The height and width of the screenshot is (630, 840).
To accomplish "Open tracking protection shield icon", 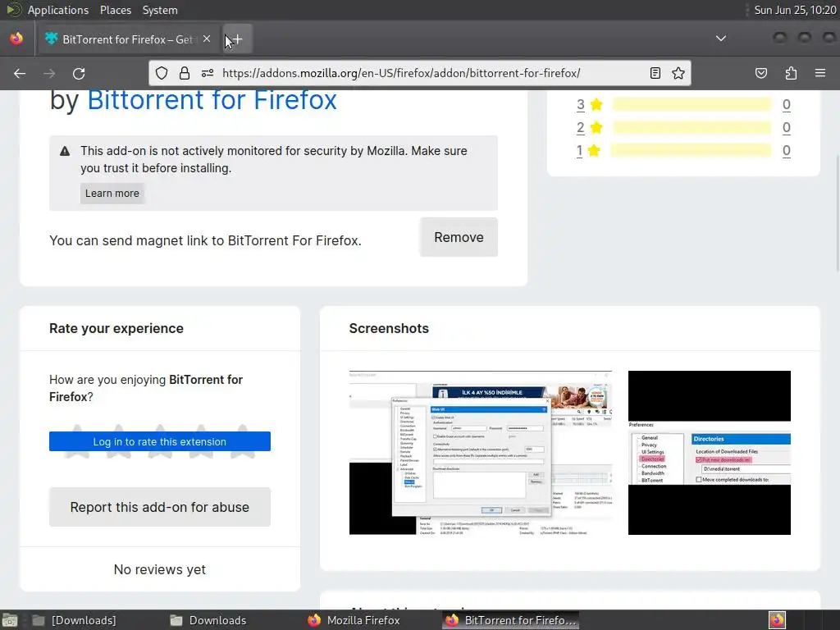I will [162, 73].
